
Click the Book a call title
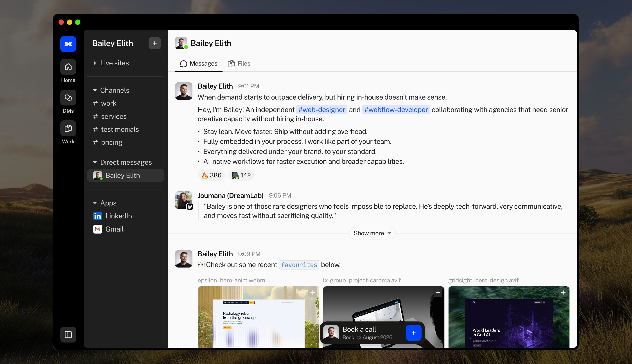[359, 329]
